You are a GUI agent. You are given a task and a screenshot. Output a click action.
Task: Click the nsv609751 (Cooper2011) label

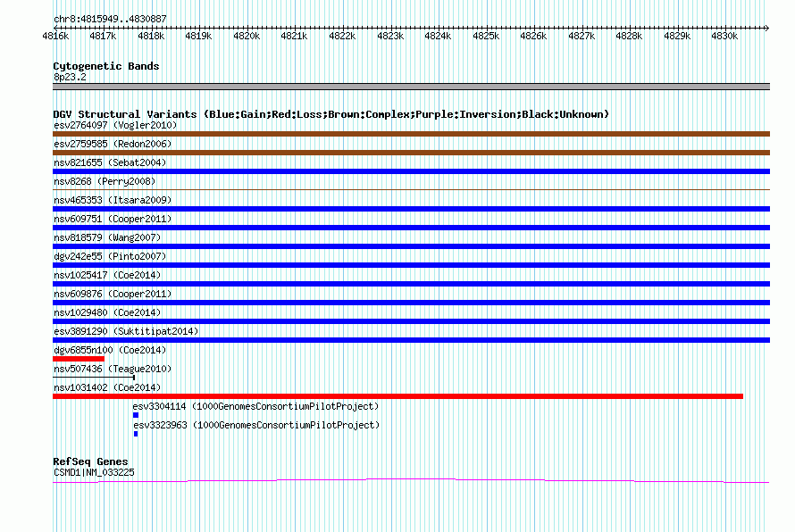[113, 219]
